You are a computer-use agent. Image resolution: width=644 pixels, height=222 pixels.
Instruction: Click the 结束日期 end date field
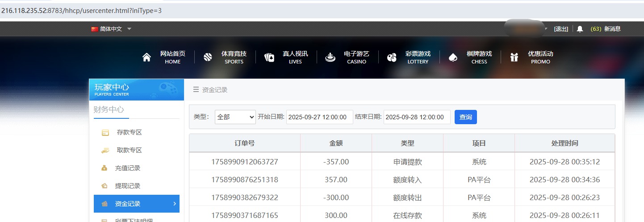417,117
